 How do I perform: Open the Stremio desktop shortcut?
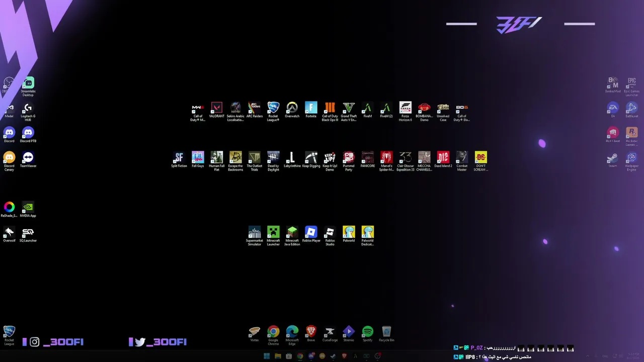349,334
